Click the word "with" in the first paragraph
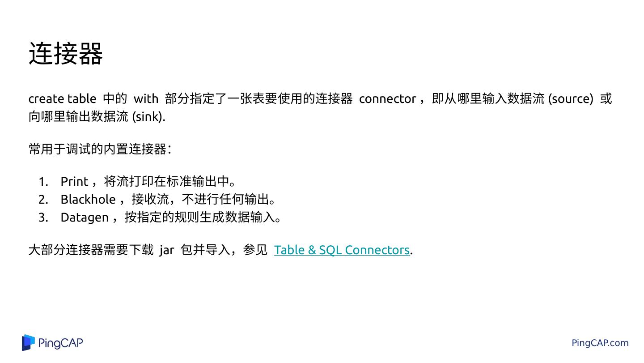 coord(146,98)
